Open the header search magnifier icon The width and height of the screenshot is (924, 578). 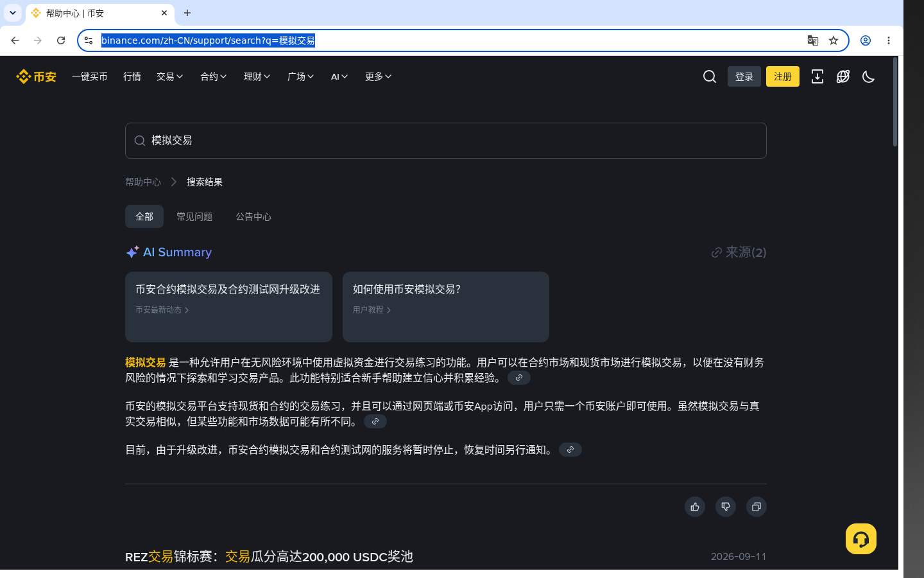pos(710,76)
